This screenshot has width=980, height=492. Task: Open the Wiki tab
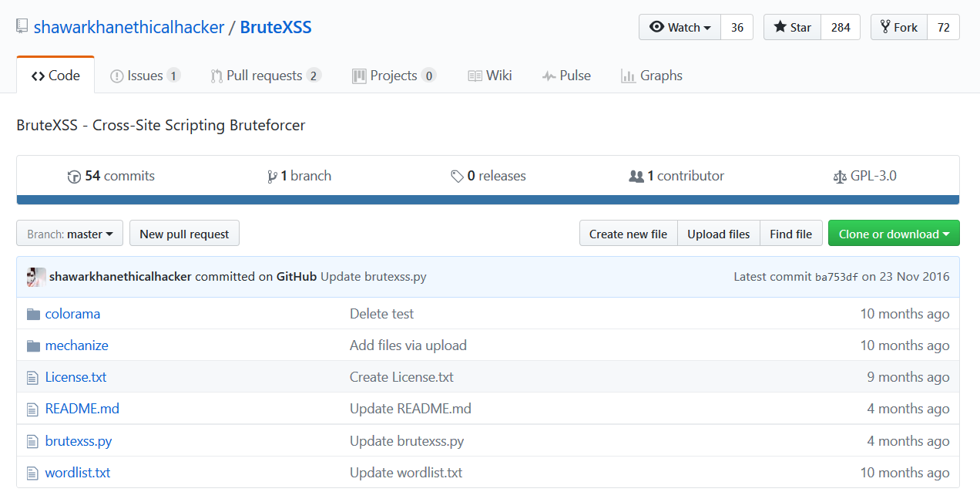pos(490,76)
